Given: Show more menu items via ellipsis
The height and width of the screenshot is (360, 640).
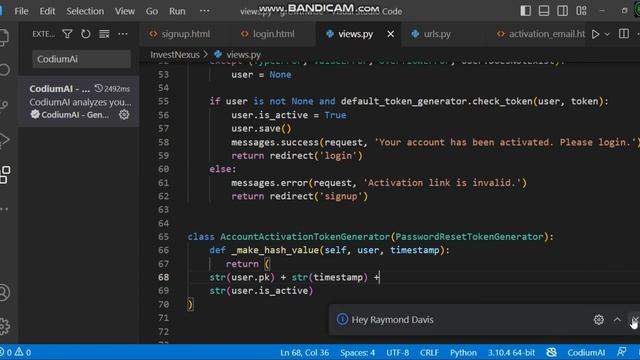Looking at the screenshot, I should 204,11.
